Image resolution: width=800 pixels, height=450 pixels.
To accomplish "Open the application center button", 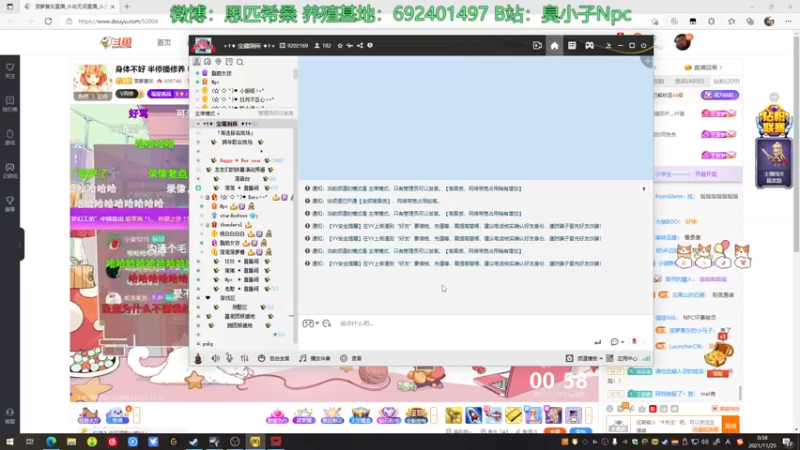I will point(622,358).
